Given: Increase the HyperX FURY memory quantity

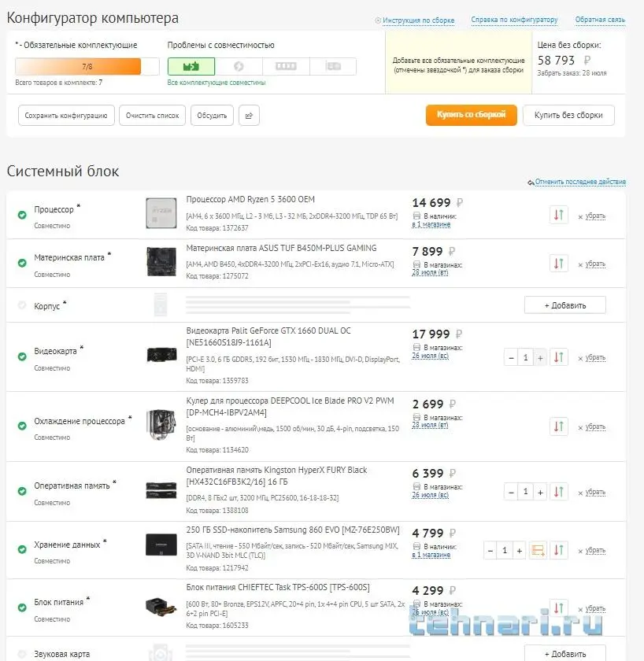Looking at the screenshot, I should 540,492.
